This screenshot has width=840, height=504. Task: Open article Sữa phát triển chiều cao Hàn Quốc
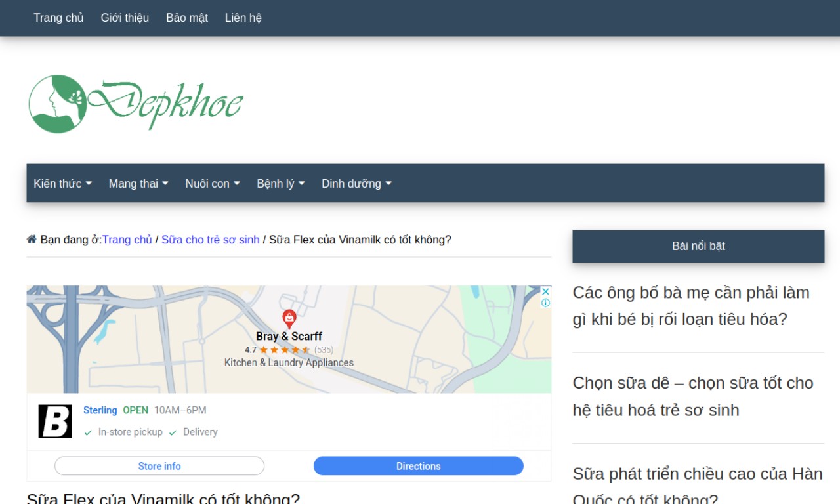[x=698, y=486]
